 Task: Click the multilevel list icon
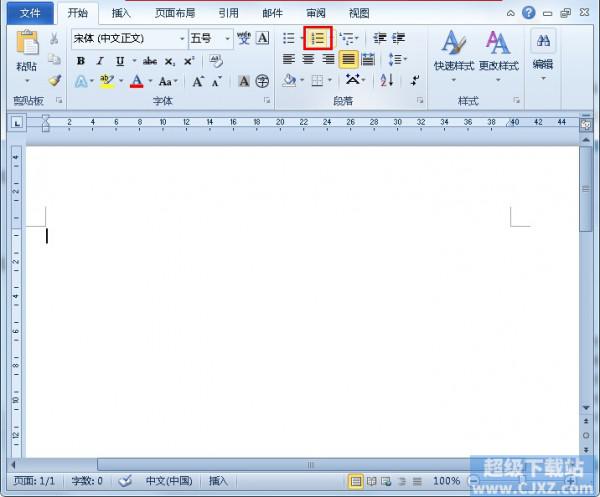click(348, 38)
